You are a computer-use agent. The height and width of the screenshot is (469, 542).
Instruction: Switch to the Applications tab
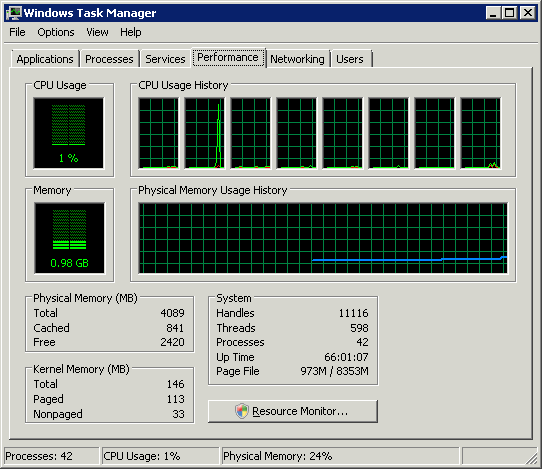pyautogui.click(x=45, y=59)
